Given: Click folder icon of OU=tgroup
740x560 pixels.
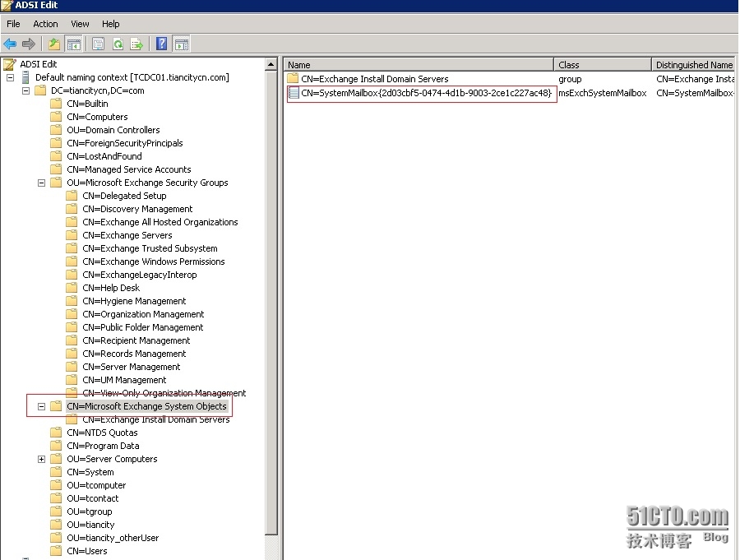Looking at the screenshot, I should pyautogui.click(x=56, y=511).
